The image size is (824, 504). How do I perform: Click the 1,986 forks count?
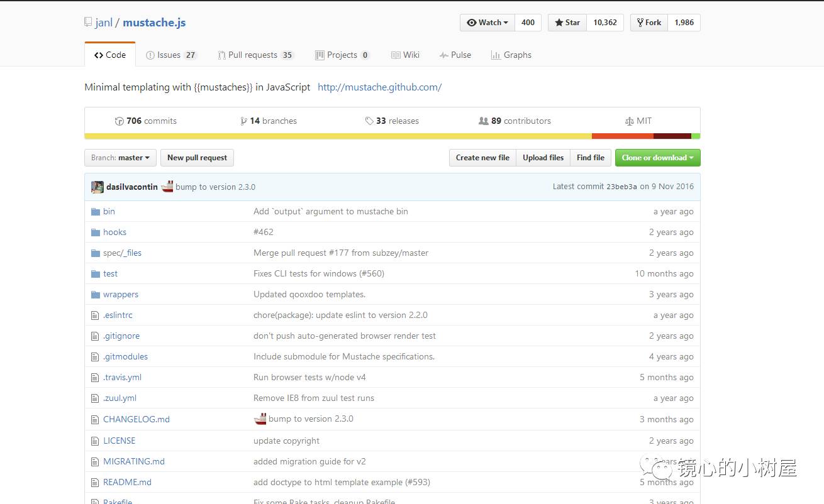[x=684, y=23]
